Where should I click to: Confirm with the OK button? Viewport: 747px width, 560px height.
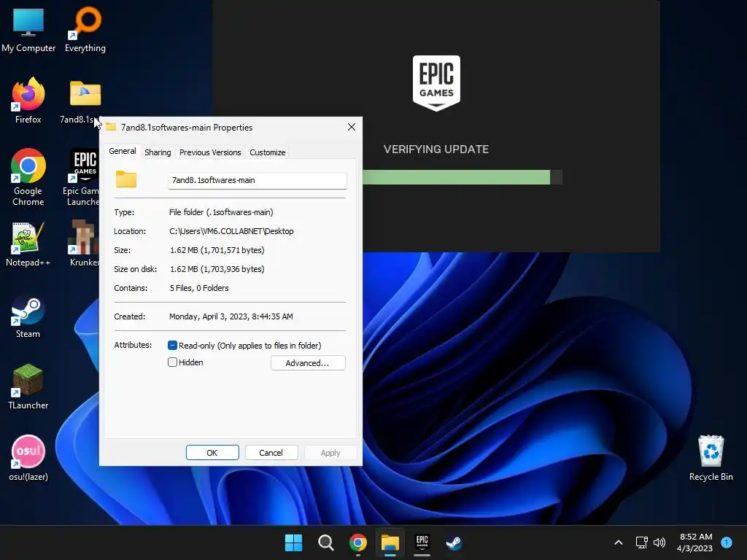(212, 452)
